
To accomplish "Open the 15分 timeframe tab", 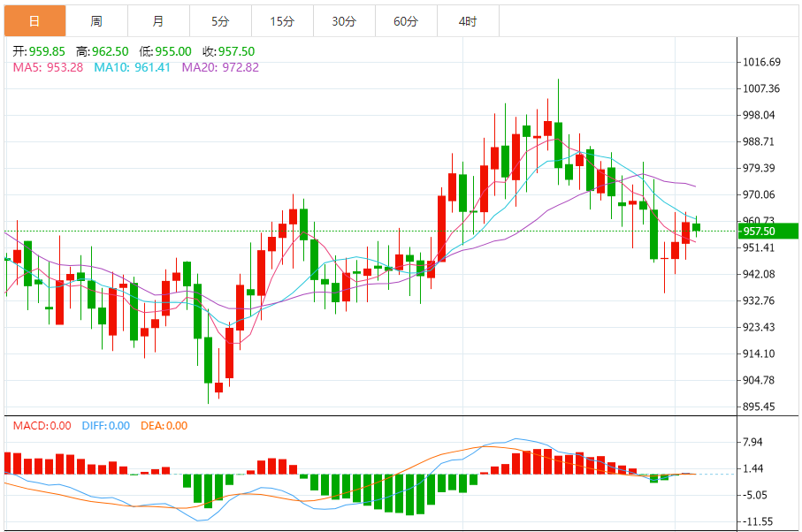I will [282, 21].
